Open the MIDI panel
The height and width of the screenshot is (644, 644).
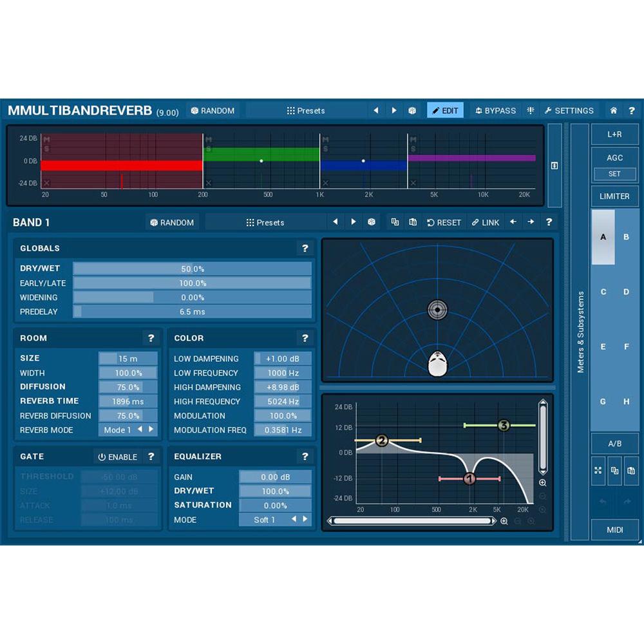point(614,529)
